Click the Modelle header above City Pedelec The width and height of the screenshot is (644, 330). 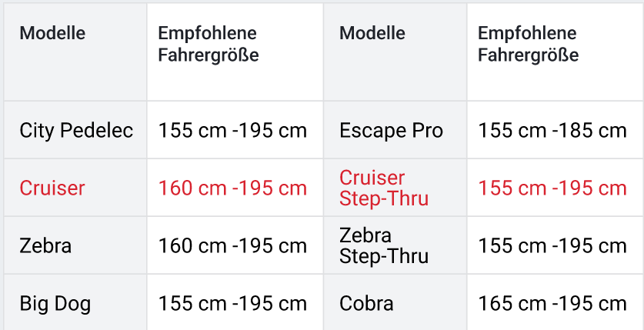tap(52, 33)
